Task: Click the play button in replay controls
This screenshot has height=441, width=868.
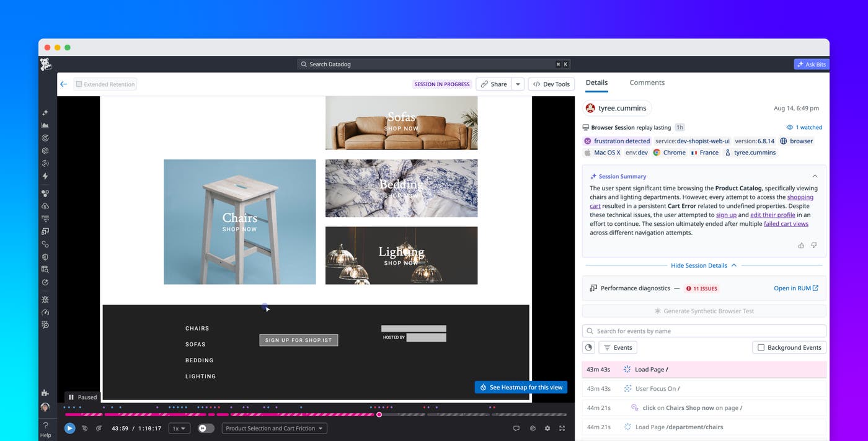Action: click(69, 428)
